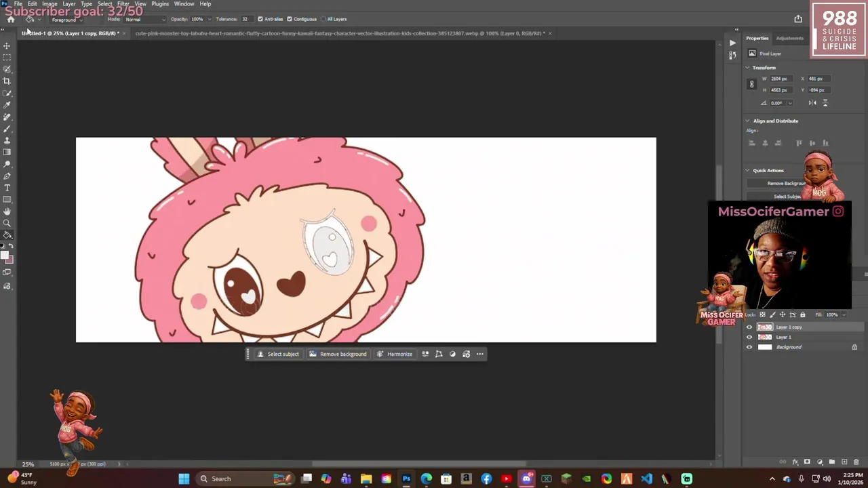Toggle lock all padlock in Layers panel
The height and width of the screenshot is (488, 868).
(x=803, y=314)
